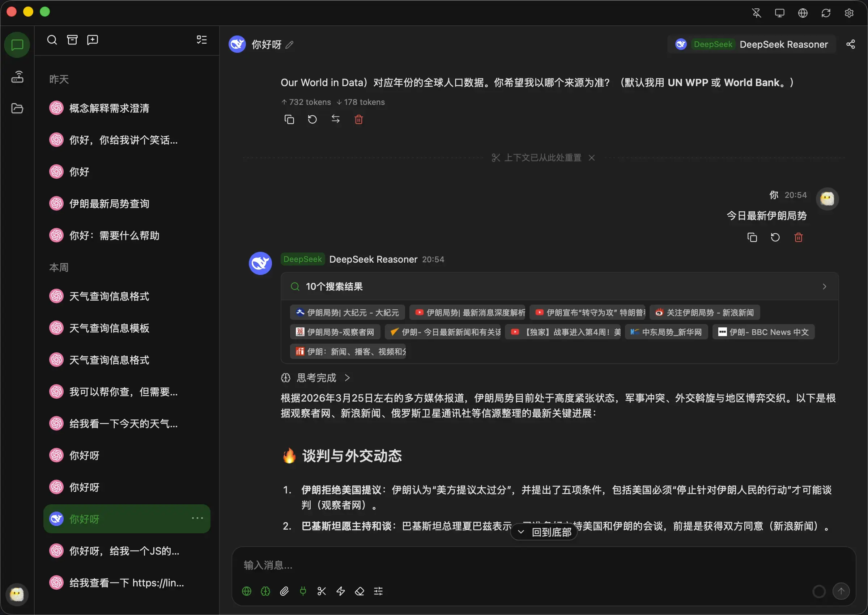Clear context using the scissors icon
Image resolution: width=868 pixels, height=615 pixels.
click(322, 591)
